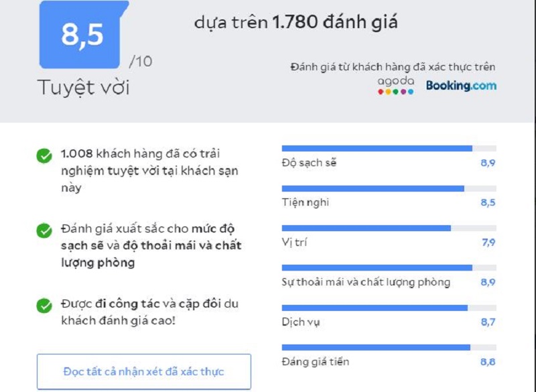Click green checkmark beside 1.008 khách hàng
This screenshot has height=392, width=536.
point(44,156)
